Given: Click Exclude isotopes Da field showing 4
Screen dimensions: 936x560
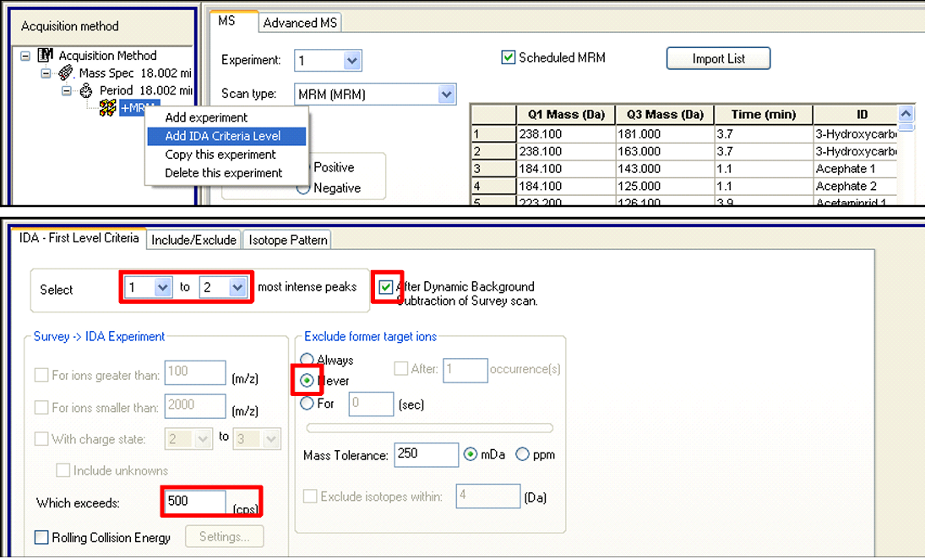Looking at the screenshot, I should click(x=488, y=496).
